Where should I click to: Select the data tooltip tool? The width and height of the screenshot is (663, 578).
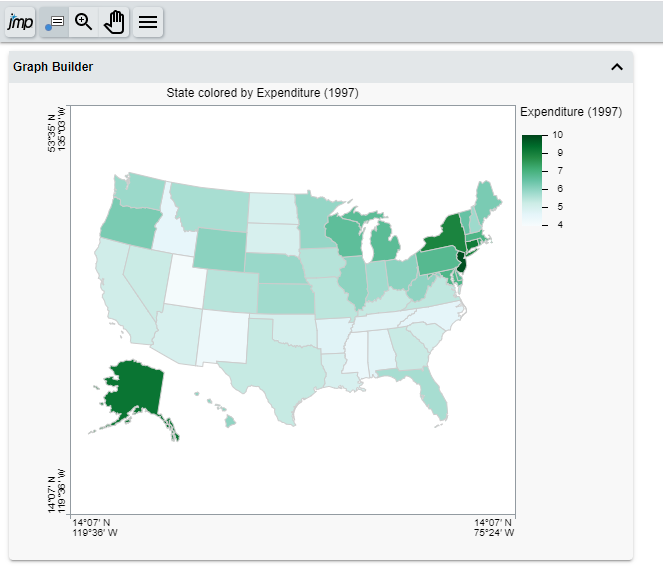pyautogui.click(x=53, y=22)
